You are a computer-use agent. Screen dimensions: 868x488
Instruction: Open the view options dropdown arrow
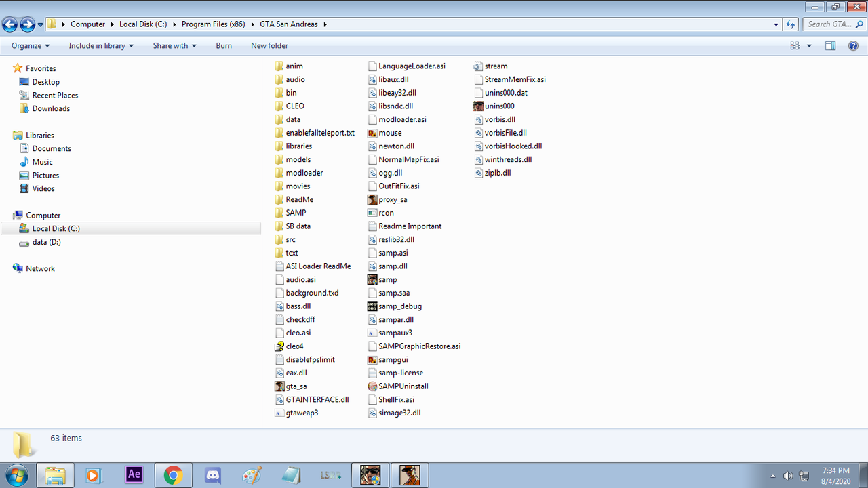tap(809, 45)
